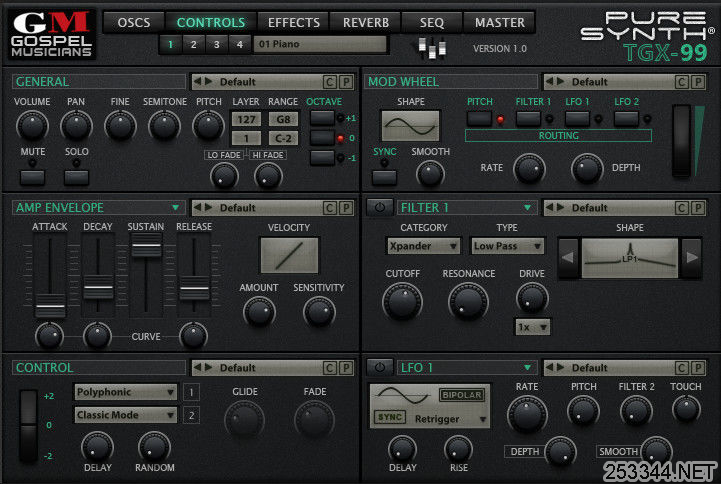This screenshot has width=721, height=484.
Task: Toggle the Mod Wheel Sync button
Action: (x=384, y=177)
